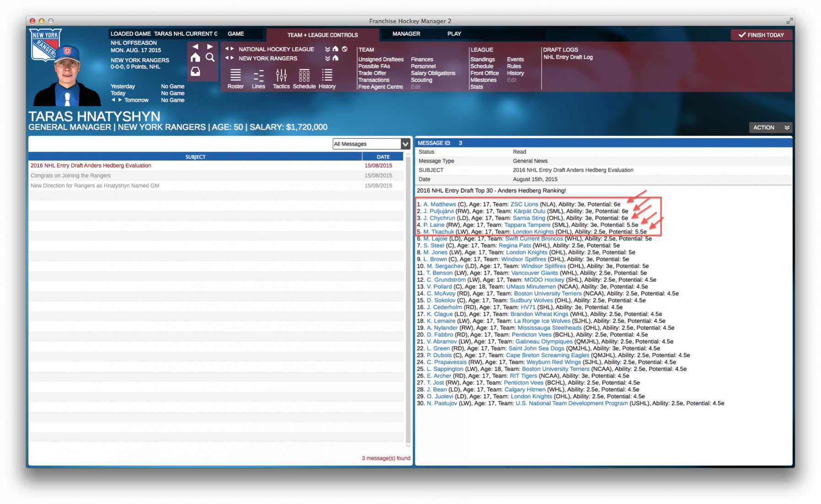Open the Lines icon
The image size is (821, 504).
[258, 75]
